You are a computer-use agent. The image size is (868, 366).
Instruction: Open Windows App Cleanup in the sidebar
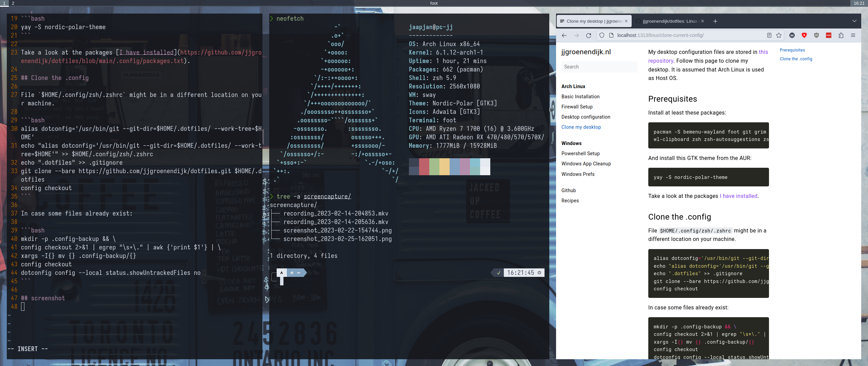click(586, 164)
